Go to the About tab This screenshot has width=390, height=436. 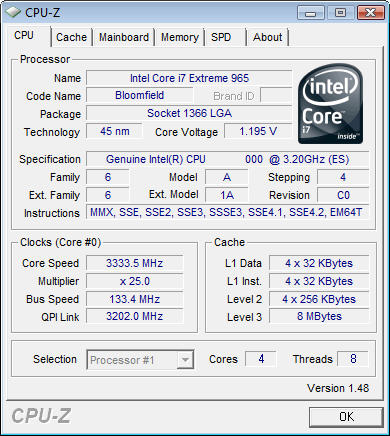point(267,37)
